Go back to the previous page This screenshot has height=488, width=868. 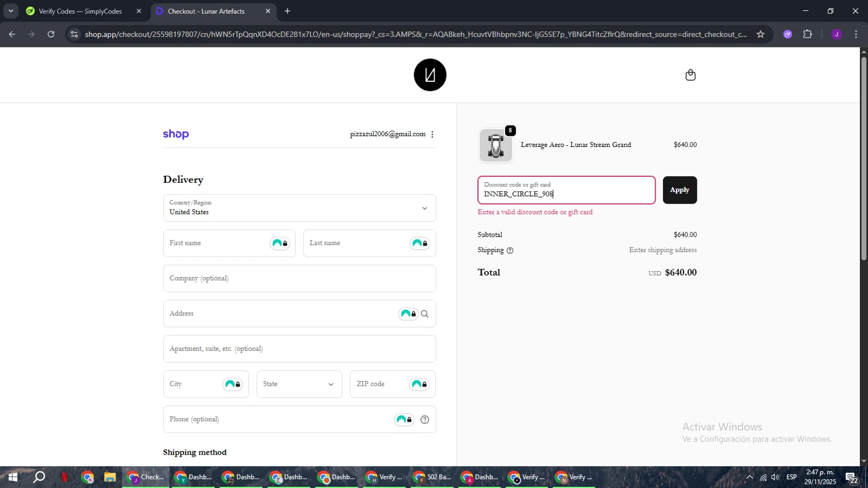click(12, 34)
